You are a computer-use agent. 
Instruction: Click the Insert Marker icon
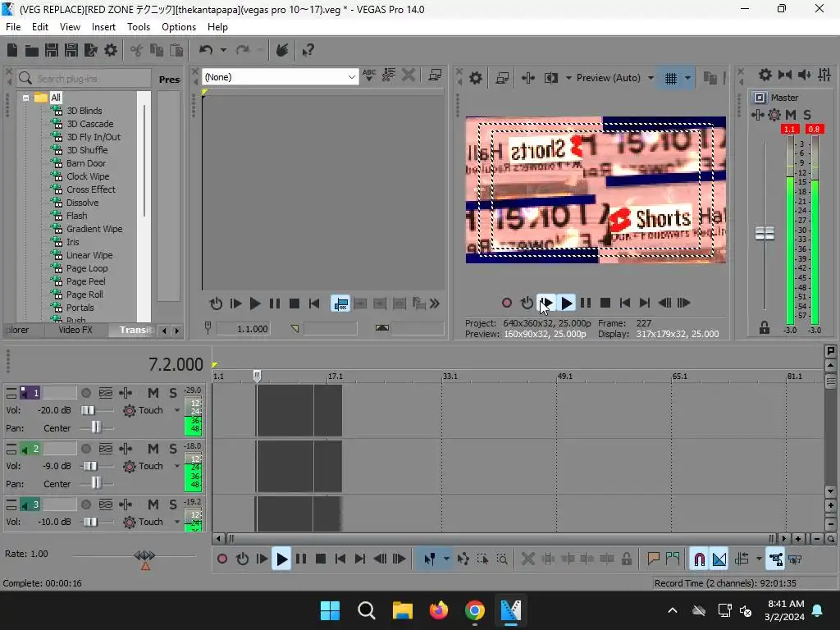click(653, 559)
